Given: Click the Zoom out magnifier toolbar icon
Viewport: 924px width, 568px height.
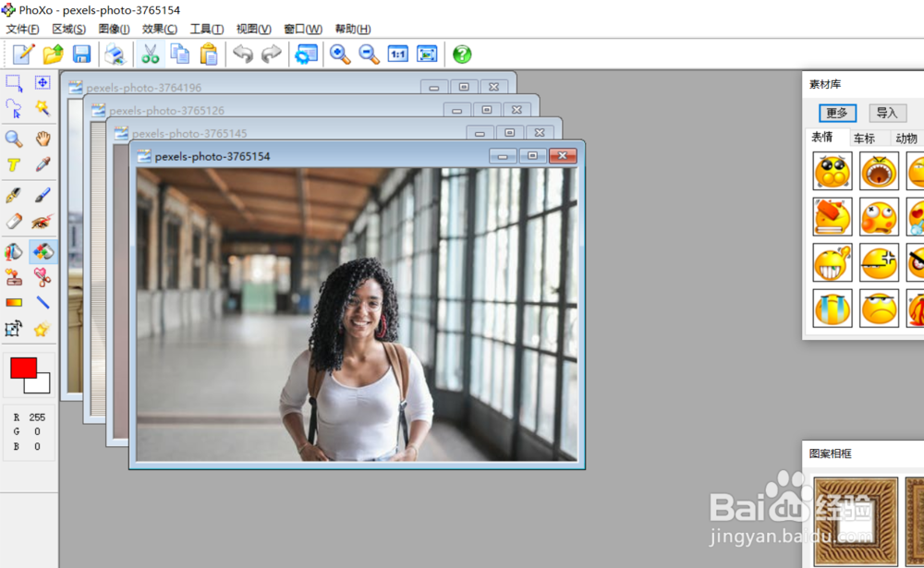Looking at the screenshot, I should coord(369,54).
